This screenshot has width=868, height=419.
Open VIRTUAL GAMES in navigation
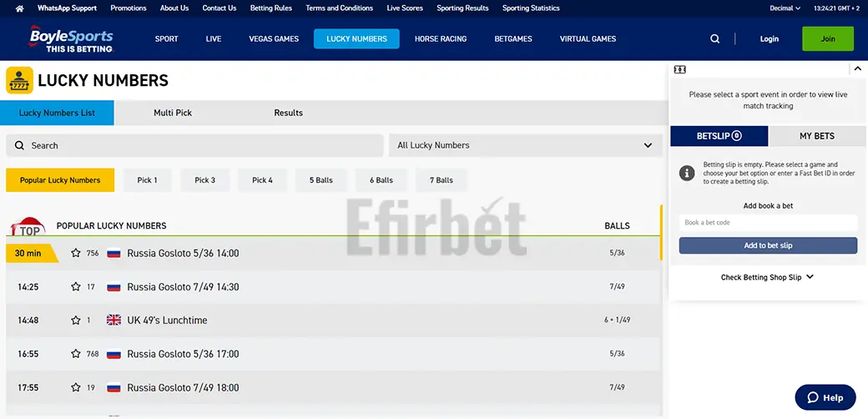(588, 38)
